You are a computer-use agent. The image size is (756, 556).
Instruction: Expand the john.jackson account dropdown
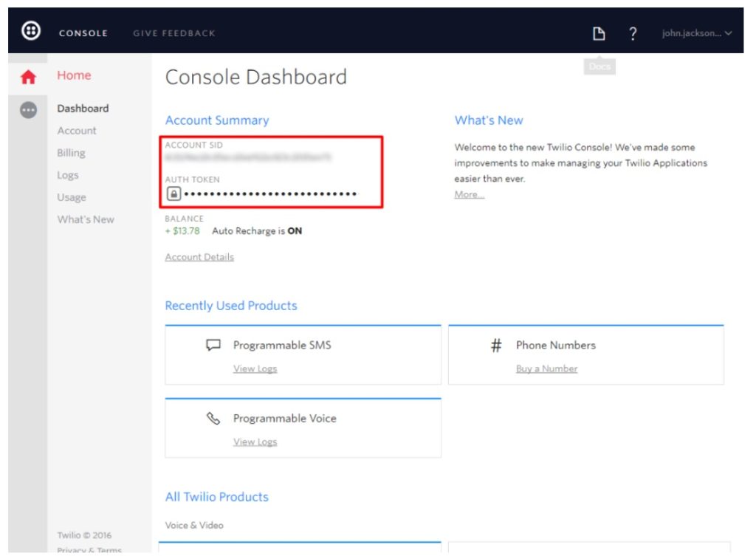[697, 33]
